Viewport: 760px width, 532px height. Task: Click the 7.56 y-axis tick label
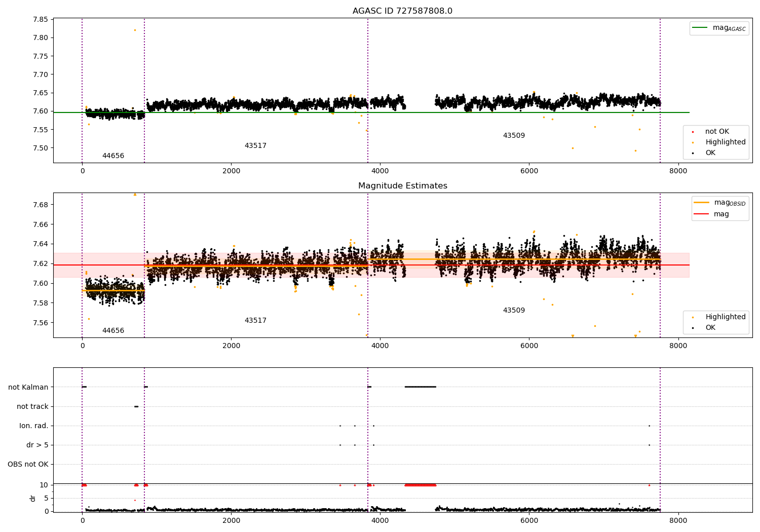pyautogui.click(x=40, y=323)
